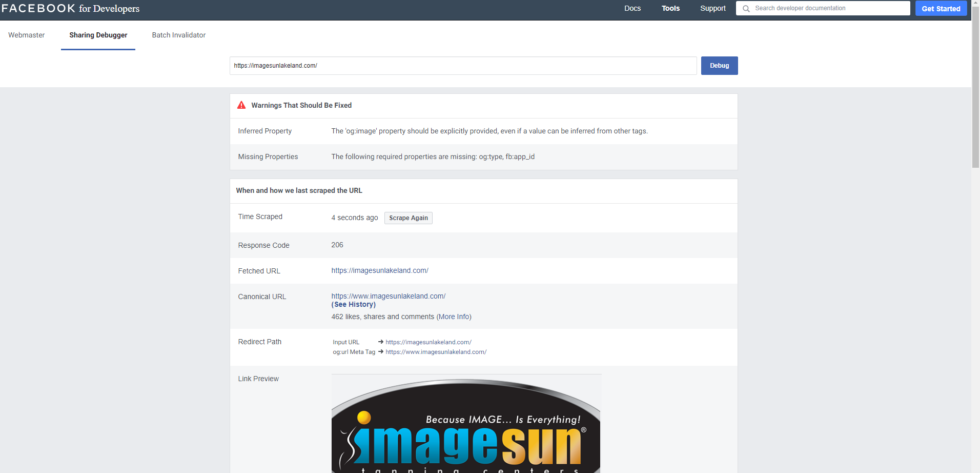Click the '4 seconds ago' timestamp

click(x=355, y=218)
